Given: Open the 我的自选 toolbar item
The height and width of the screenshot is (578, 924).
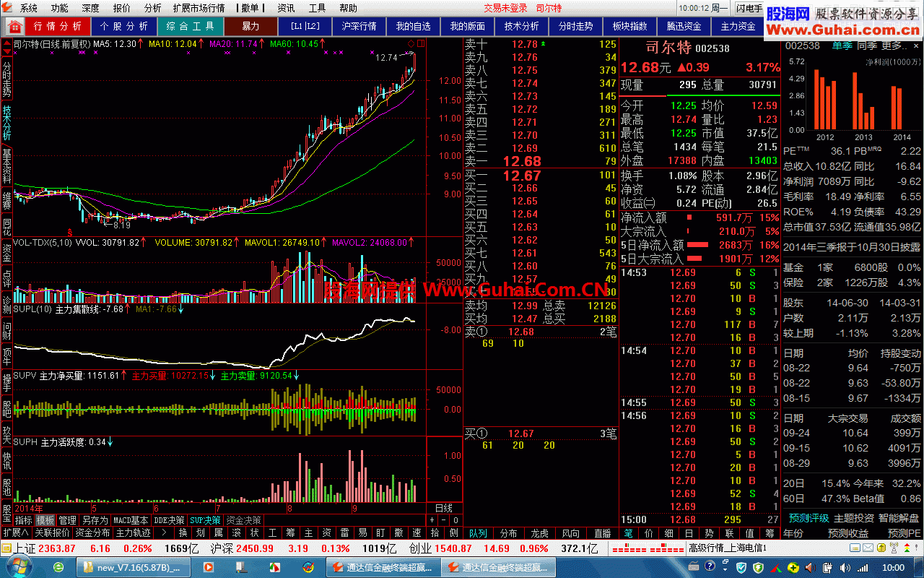Looking at the screenshot, I should coord(414,26).
